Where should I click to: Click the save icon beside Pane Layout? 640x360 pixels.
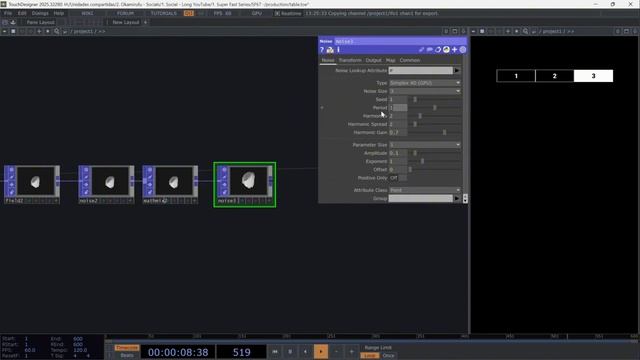pos(13,22)
